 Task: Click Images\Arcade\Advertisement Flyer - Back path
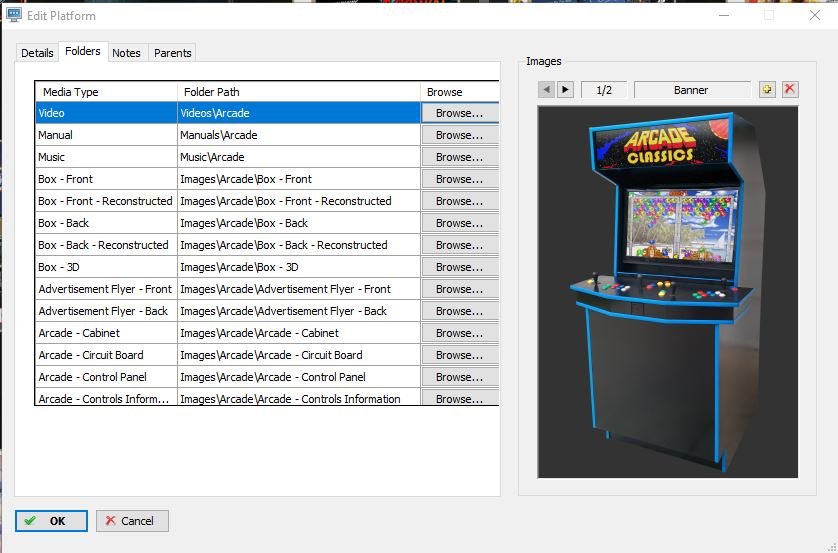(299, 311)
